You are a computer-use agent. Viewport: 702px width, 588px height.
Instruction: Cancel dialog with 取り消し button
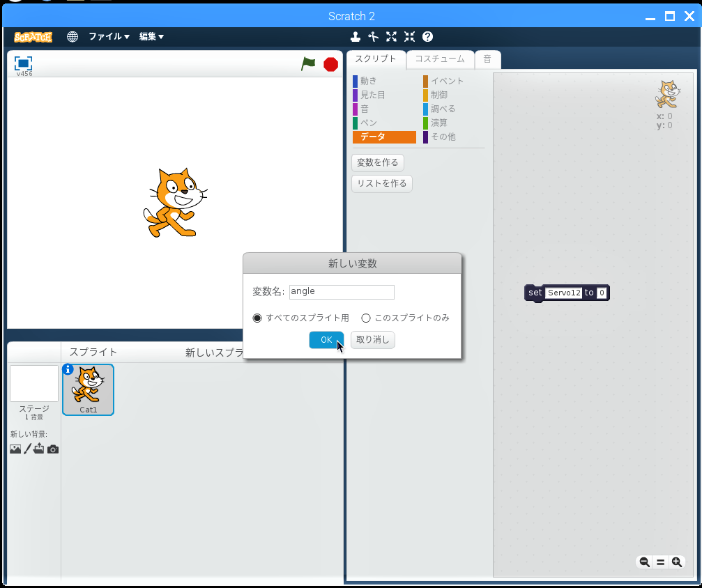coord(372,340)
